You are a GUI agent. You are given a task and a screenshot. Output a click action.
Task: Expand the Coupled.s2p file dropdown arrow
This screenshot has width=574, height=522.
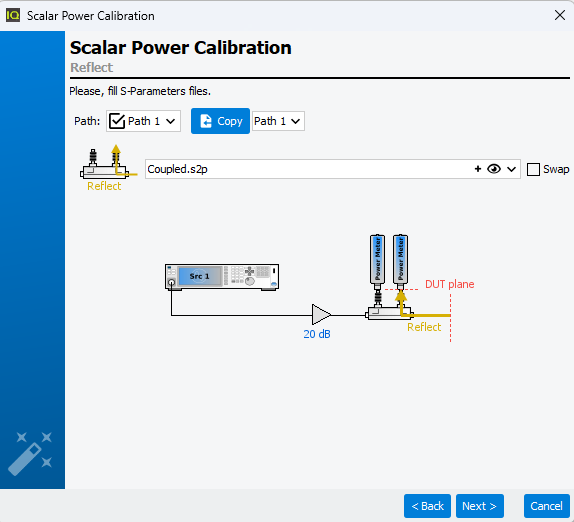click(x=511, y=169)
